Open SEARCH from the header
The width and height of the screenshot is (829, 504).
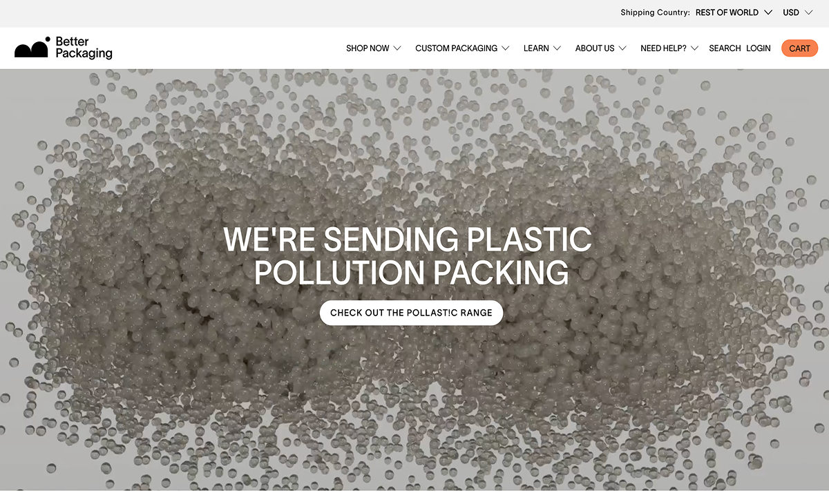(725, 48)
